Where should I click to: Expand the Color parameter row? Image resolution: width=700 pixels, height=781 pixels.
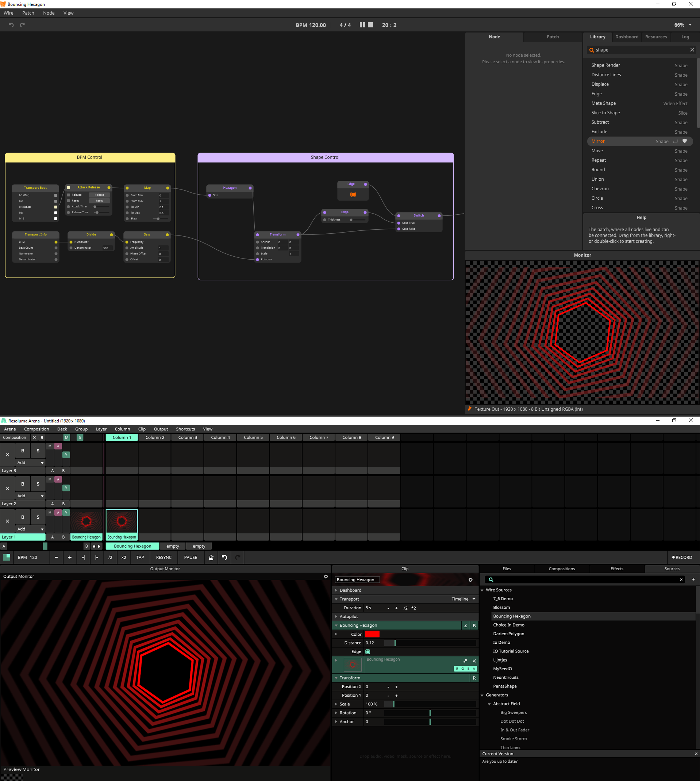[336, 634]
